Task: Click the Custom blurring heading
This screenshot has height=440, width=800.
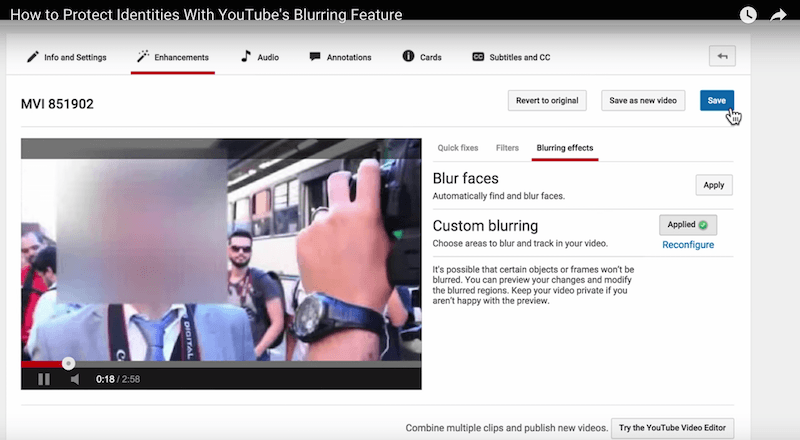Action: click(x=485, y=226)
